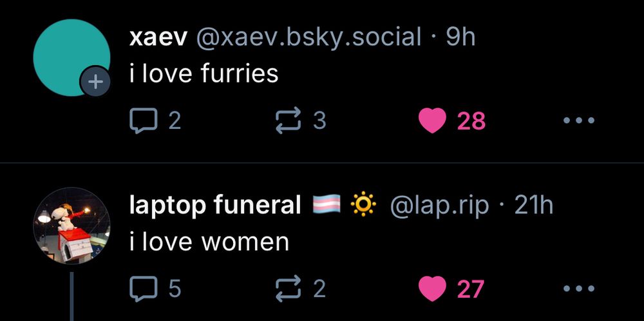Open xaev's post via 9h timestamp
This screenshot has width=644, height=321.
[x=460, y=37]
